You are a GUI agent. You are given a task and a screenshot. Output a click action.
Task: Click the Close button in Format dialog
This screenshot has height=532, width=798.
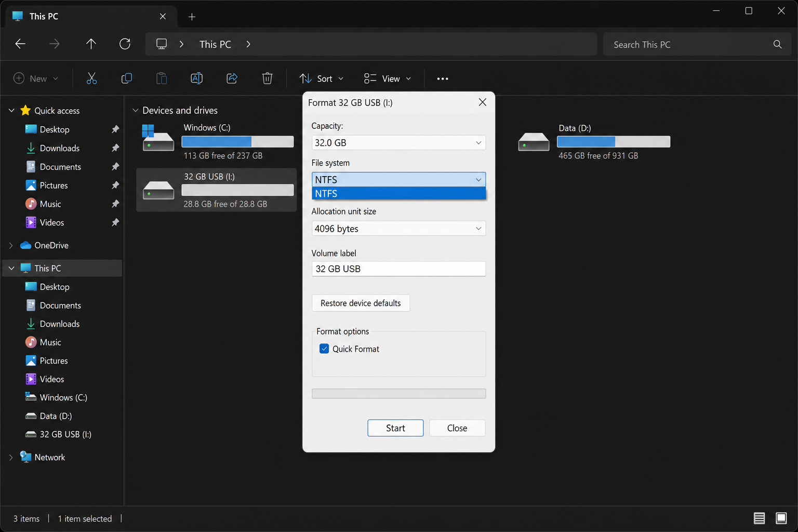457,428
